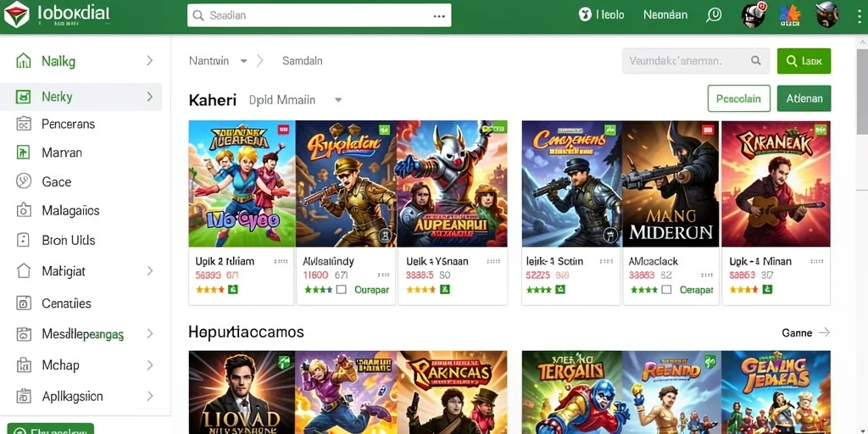Click the Matigiat home icon

pyautogui.click(x=23, y=270)
